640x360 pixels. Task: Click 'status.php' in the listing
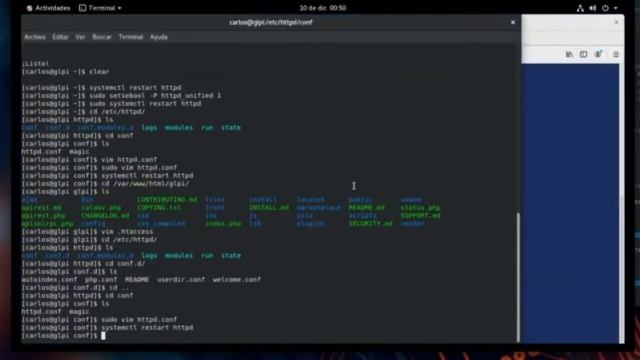tap(420, 208)
